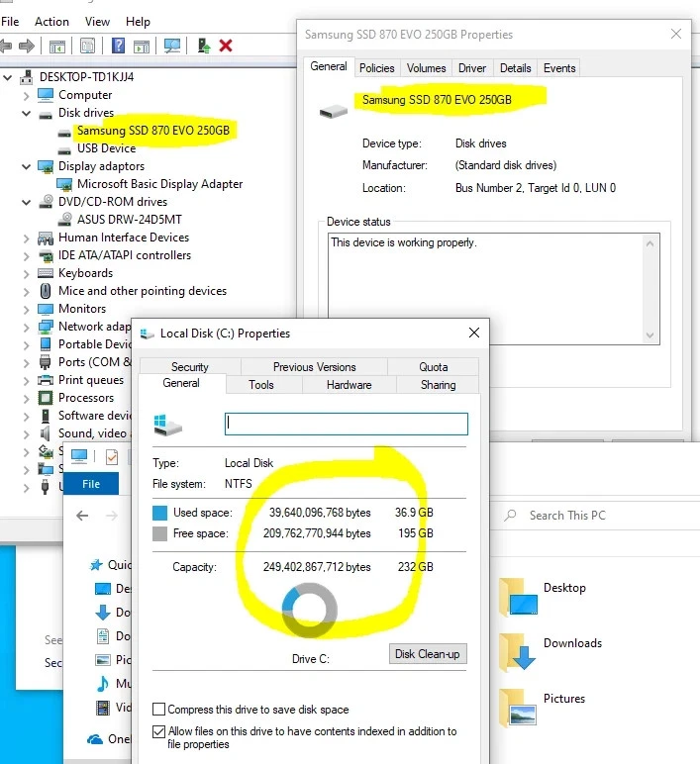Expand the Computer tree node

pos(27,95)
